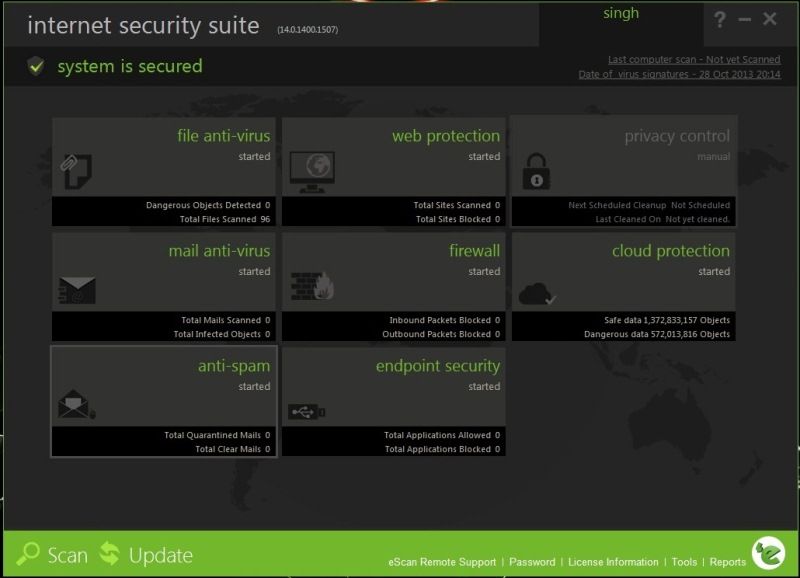The width and height of the screenshot is (800, 578).
Task: Open the Password link
Action: 532,562
